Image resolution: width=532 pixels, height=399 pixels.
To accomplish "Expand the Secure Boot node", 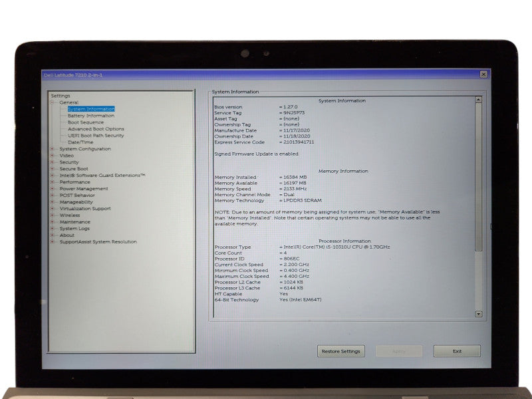I will pos(53,169).
